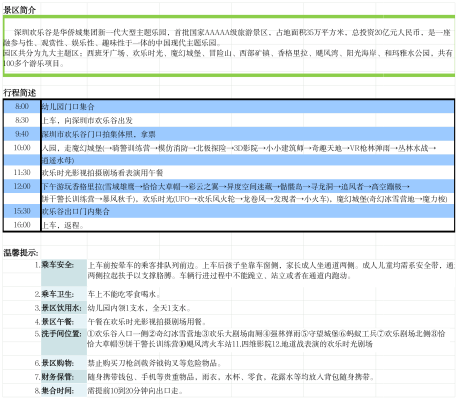Click the 10:00 time cell
This screenshot has width=458, height=400.
pyautogui.click(x=22, y=148)
